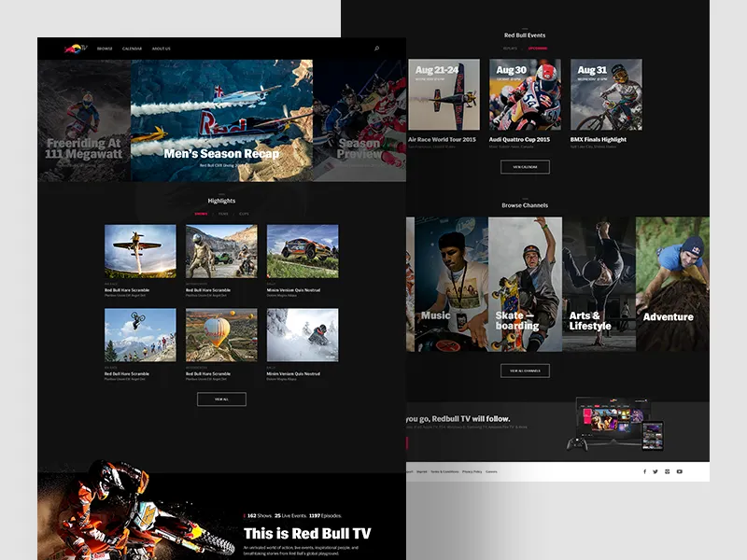Open the search magnifier icon

[x=377, y=49]
